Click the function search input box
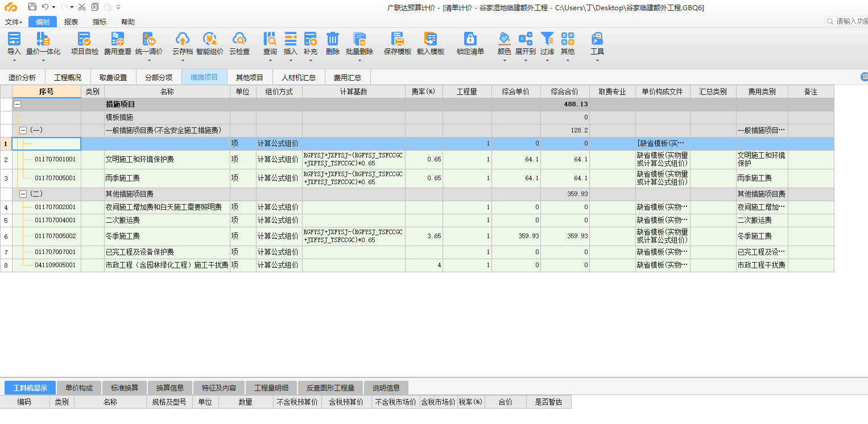The width and height of the screenshot is (868, 424). coord(847,21)
